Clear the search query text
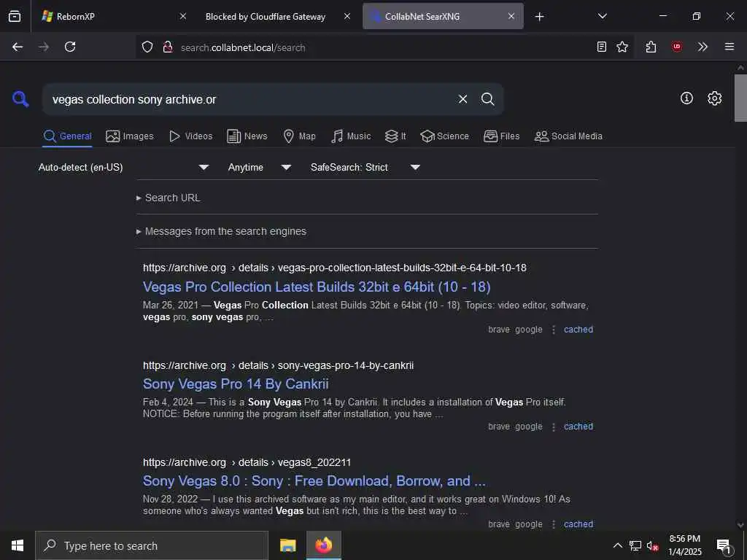 click(462, 99)
